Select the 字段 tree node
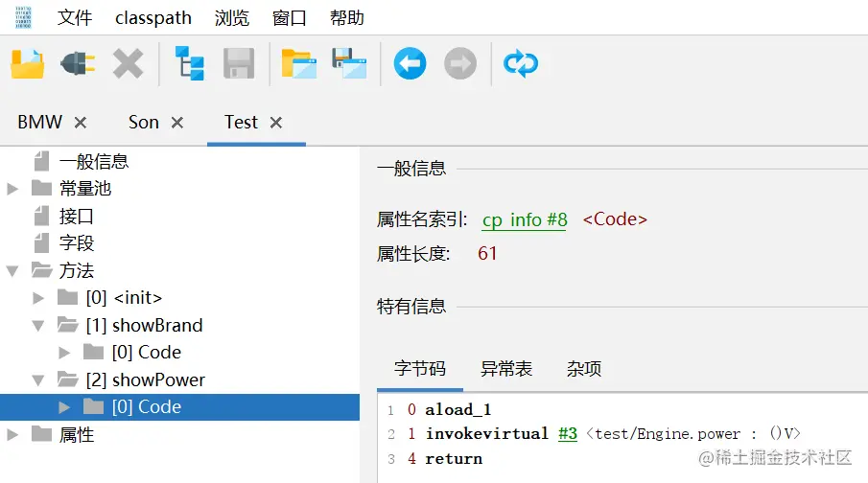This screenshot has width=868, height=483. tap(77, 242)
